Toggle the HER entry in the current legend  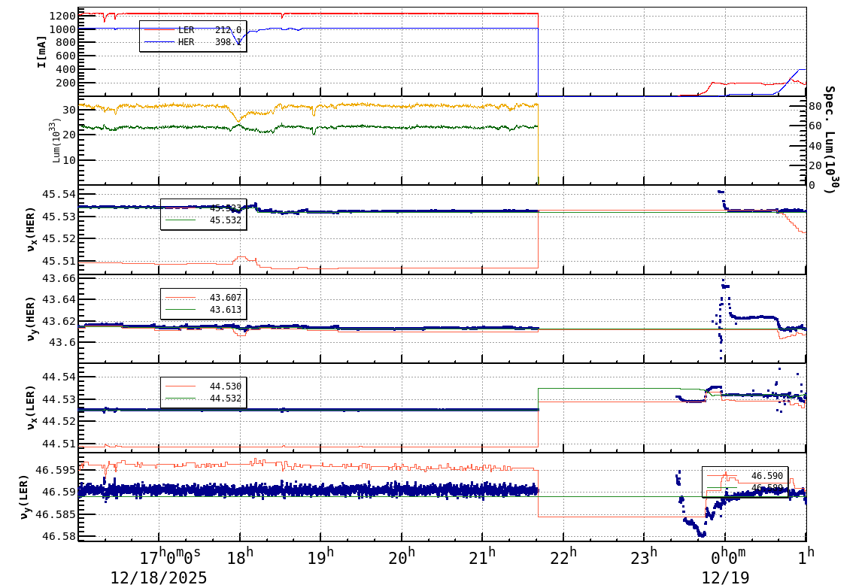point(186,42)
